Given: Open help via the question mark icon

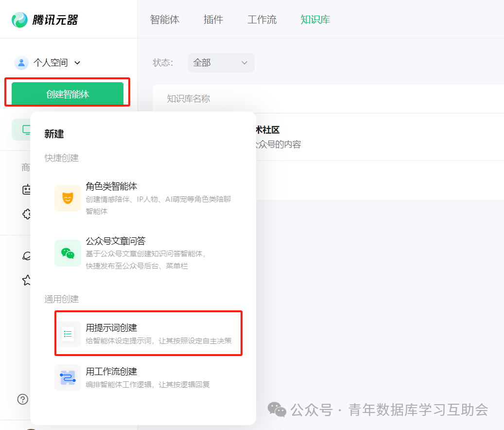Looking at the screenshot, I should (22, 399).
